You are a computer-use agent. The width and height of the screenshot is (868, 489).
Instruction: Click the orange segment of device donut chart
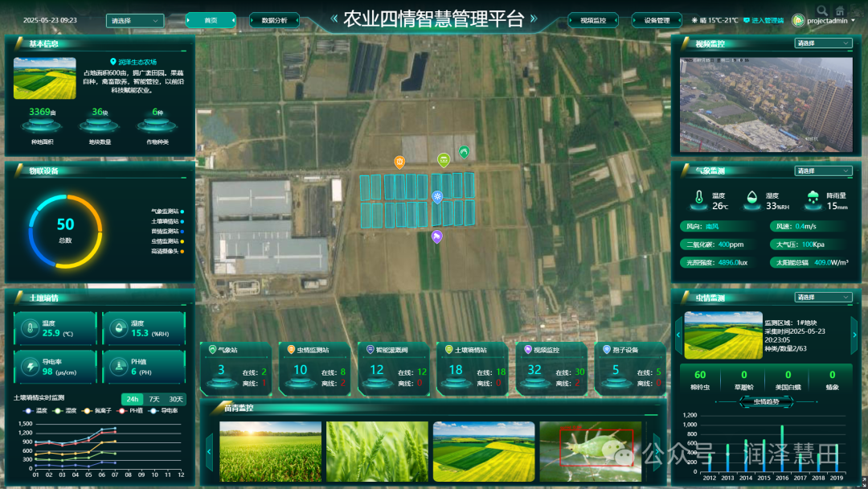click(x=92, y=211)
